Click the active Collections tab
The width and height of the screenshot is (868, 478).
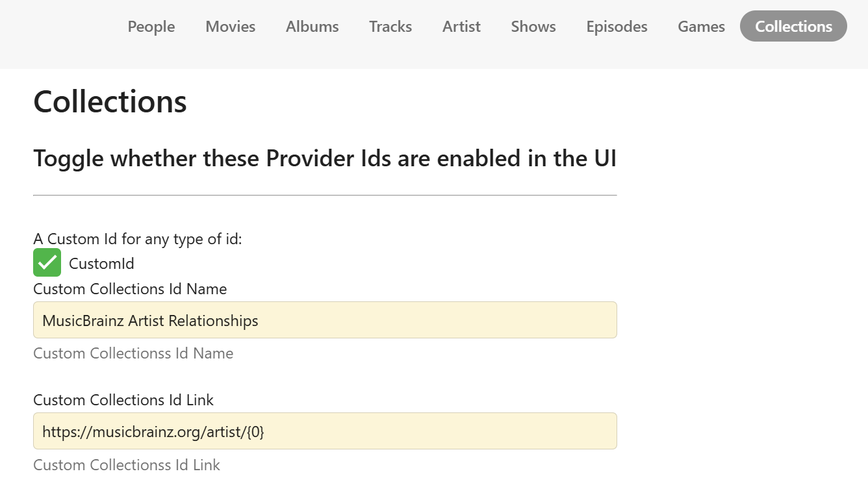[x=793, y=27]
